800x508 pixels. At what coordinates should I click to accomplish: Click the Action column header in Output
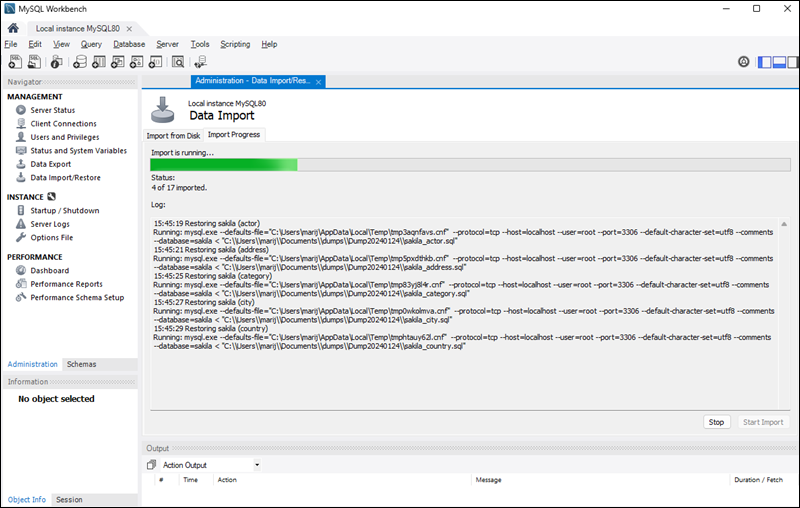click(x=227, y=480)
